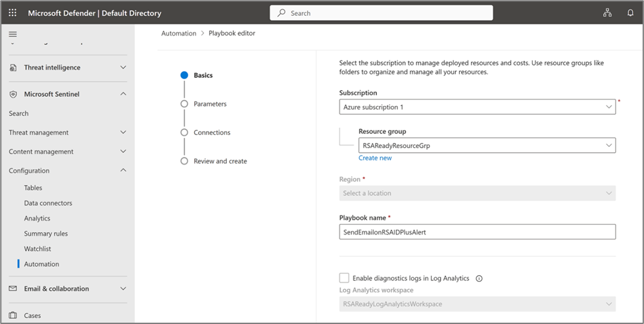Open the Resource group dropdown
Viewport: 644px width, 324px height.
(487, 146)
